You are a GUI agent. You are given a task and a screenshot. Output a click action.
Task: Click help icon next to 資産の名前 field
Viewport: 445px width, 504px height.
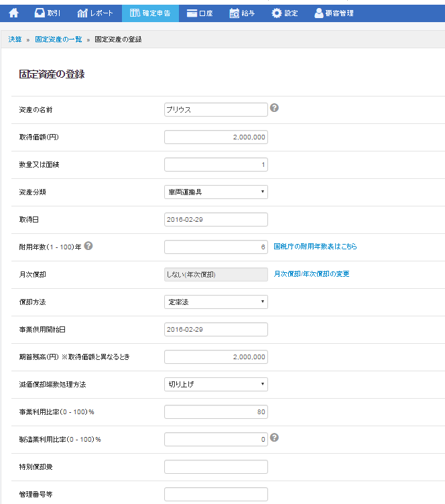(274, 108)
